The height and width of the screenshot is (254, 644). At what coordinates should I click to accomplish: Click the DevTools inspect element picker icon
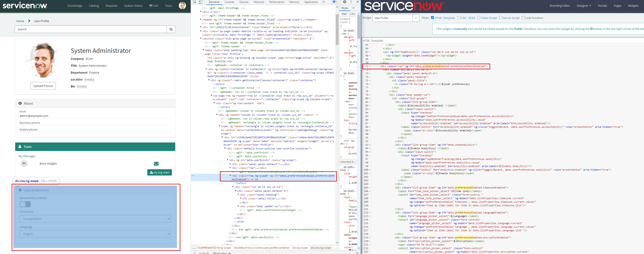tap(195, 2)
